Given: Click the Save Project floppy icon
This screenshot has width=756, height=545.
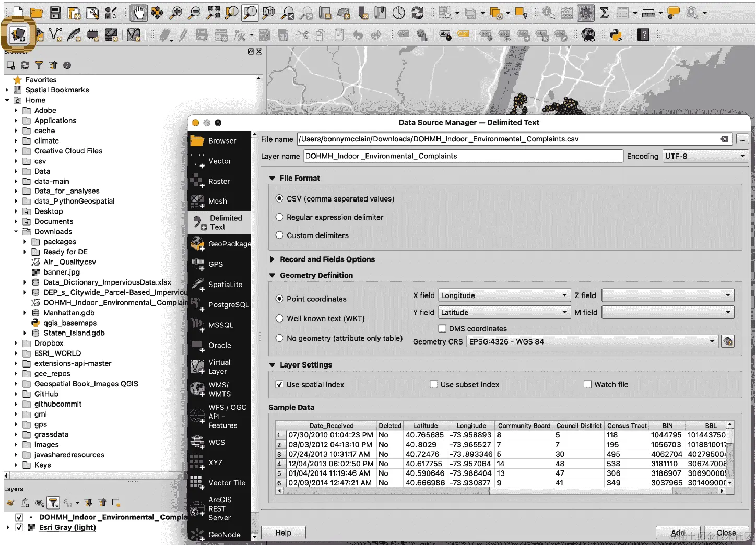Looking at the screenshot, I should [x=55, y=13].
